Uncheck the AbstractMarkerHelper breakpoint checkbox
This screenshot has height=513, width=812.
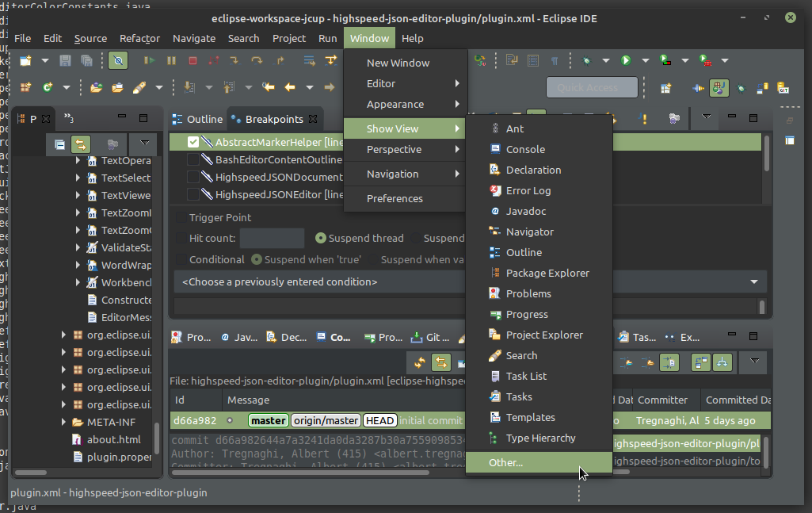click(x=193, y=142)
